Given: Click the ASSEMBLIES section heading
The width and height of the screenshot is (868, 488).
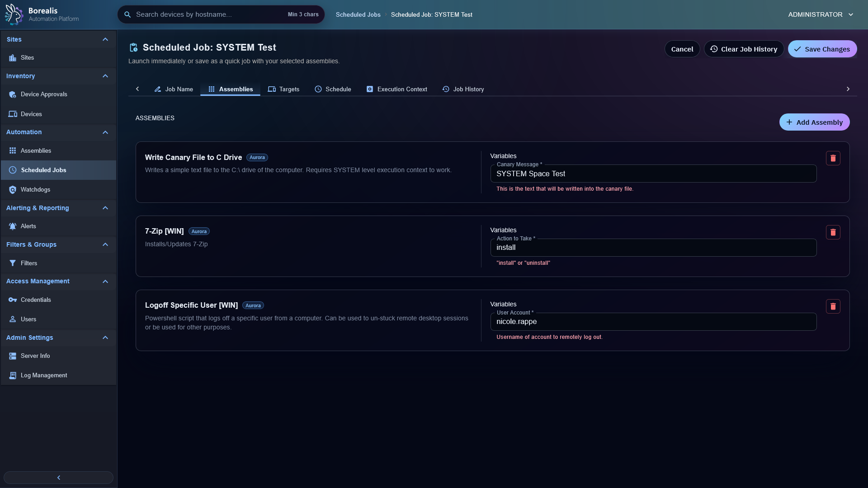Looking at the screenshot, I should pyautogui.click(x=155, y=118).
